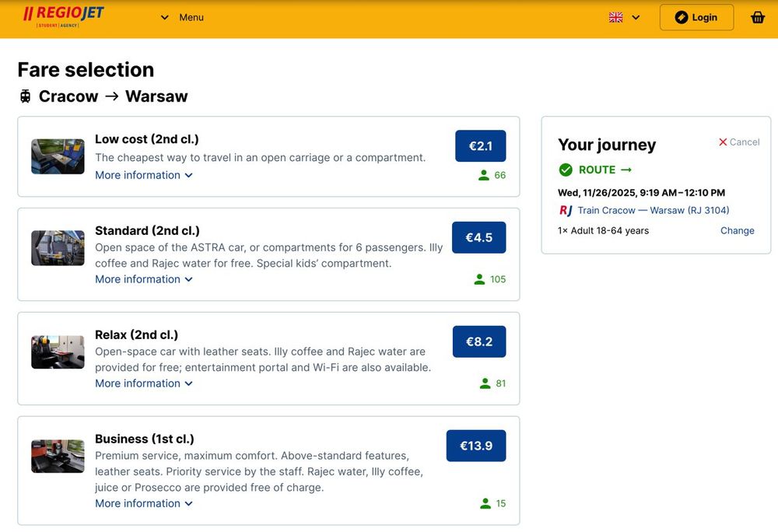Open the Menu navigation
Screen dimensions: 778x532
182,17
